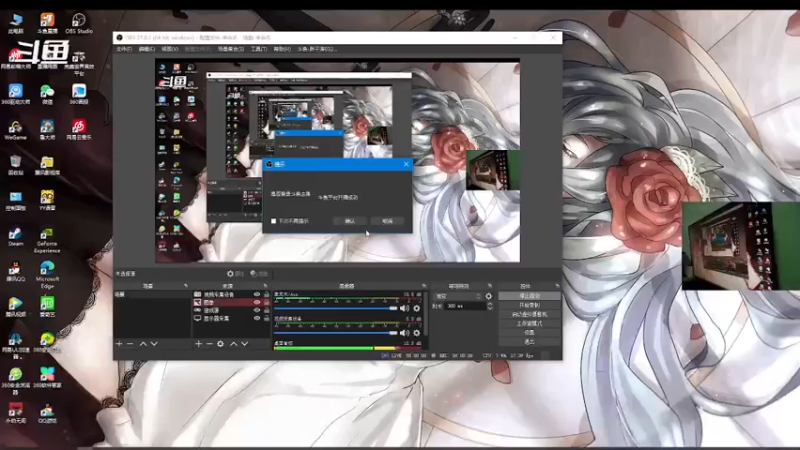This screenshot has width=800, height=450.
Task: Open the scene transition type dropdown
Action: pyautogui.click(x=458, y=296)
